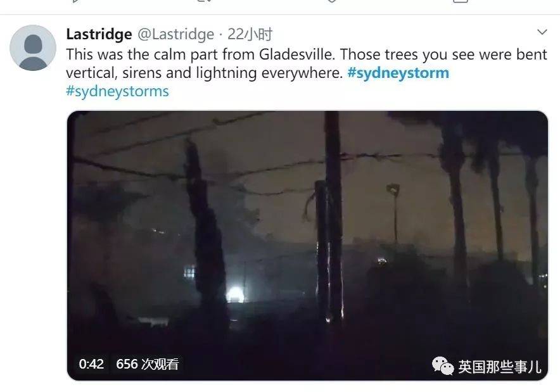
Task: Click the 0:42 video duration badge
Action: (91, 364)
